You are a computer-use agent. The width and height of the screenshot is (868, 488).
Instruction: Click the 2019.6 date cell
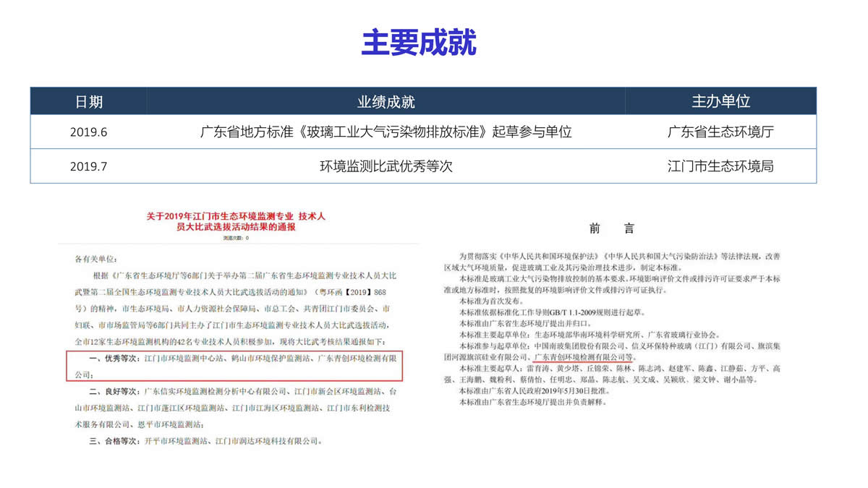(x=89, y=132)
